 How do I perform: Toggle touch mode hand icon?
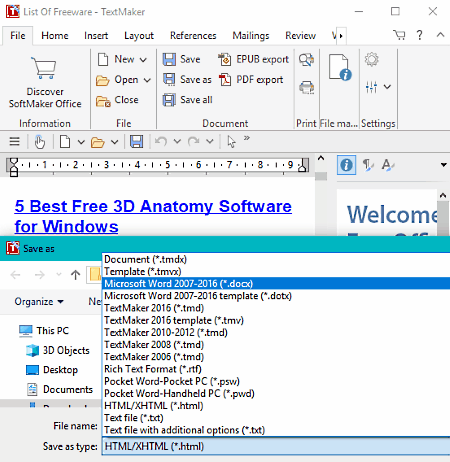click(x=40, y=142)
